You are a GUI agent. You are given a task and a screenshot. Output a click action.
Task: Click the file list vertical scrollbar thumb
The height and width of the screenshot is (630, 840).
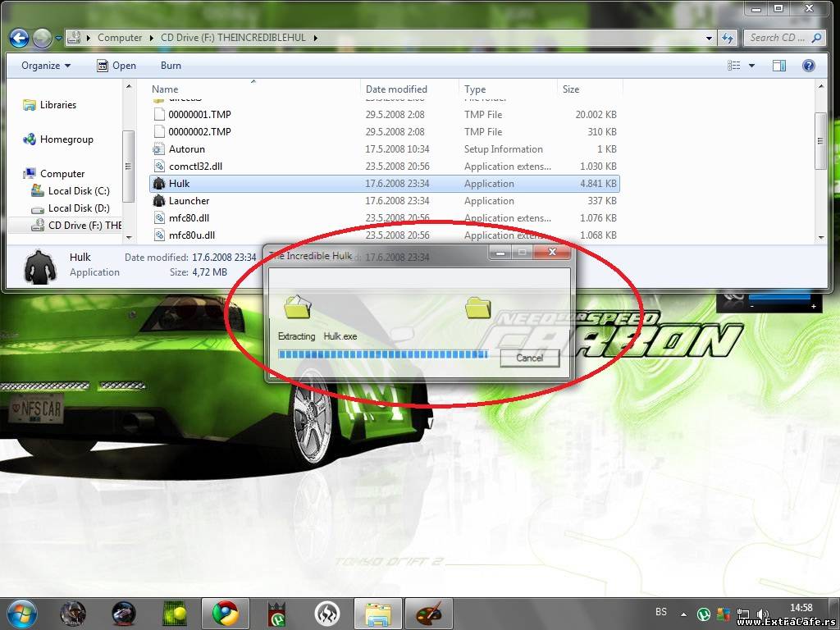pyautogui.click(x=820, y=141)
